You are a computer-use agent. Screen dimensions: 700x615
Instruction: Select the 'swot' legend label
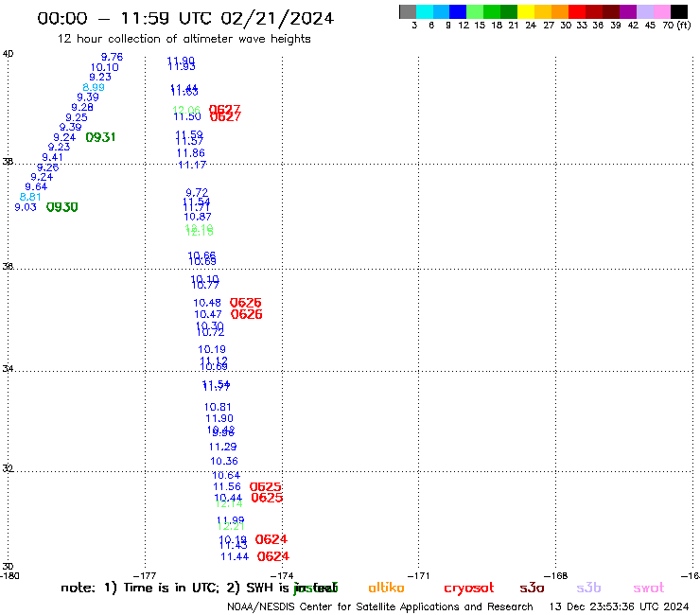pos(649,588)
